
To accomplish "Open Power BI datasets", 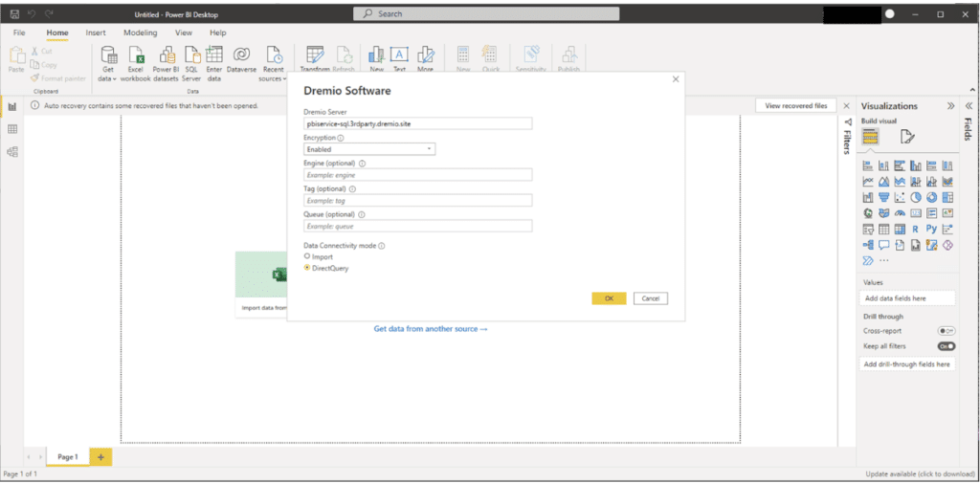I will click(166, 64).
